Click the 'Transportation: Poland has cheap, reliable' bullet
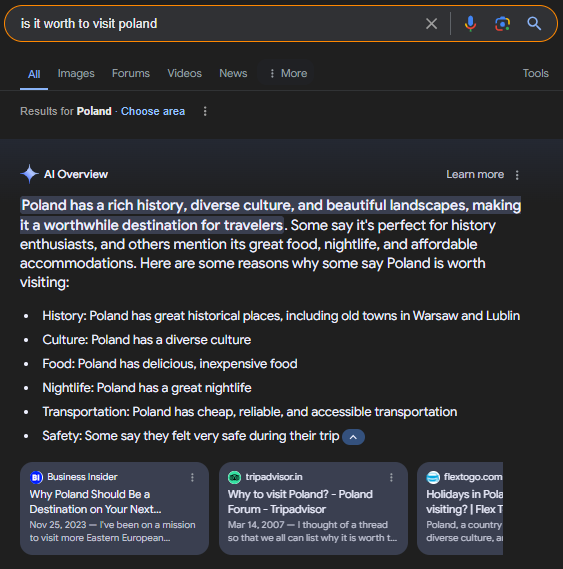Viewport: 563px width, 569px height. pos(250,412)
